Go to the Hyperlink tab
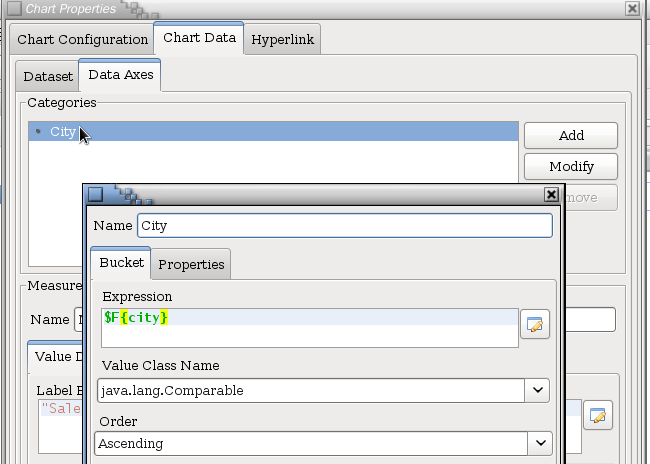 pos(282,40)
